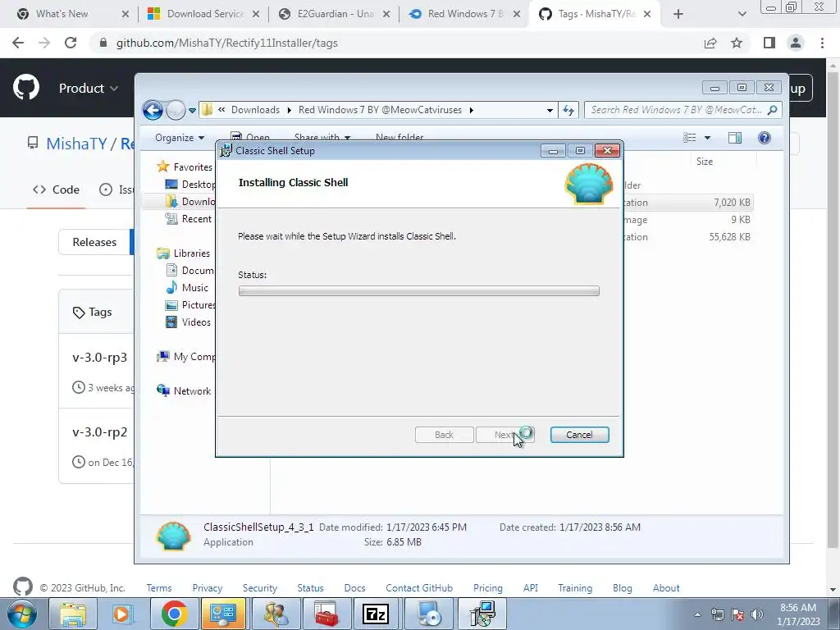This screenshot has height=630, width=840.
Task: Click the Explorer forward arrow button
Action: pos(176,111)
